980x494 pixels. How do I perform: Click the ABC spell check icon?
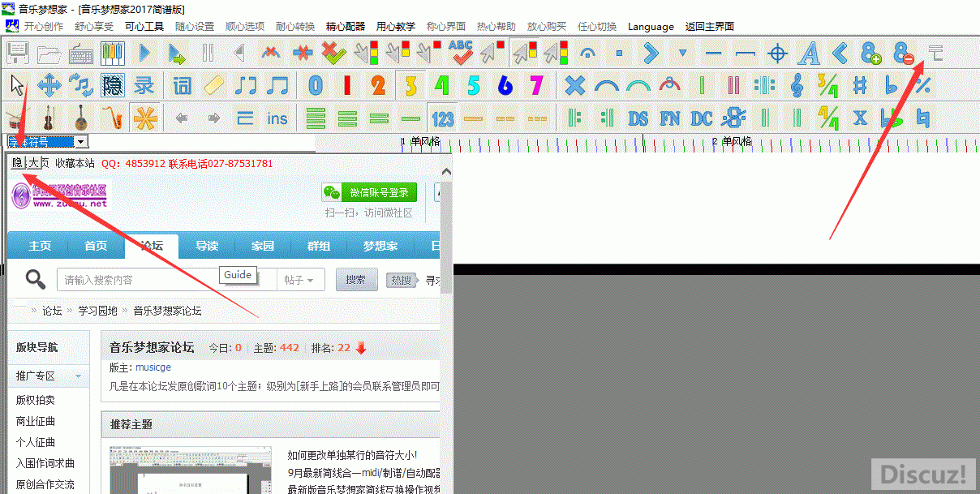pyautogui.click(x=461, y=54)
